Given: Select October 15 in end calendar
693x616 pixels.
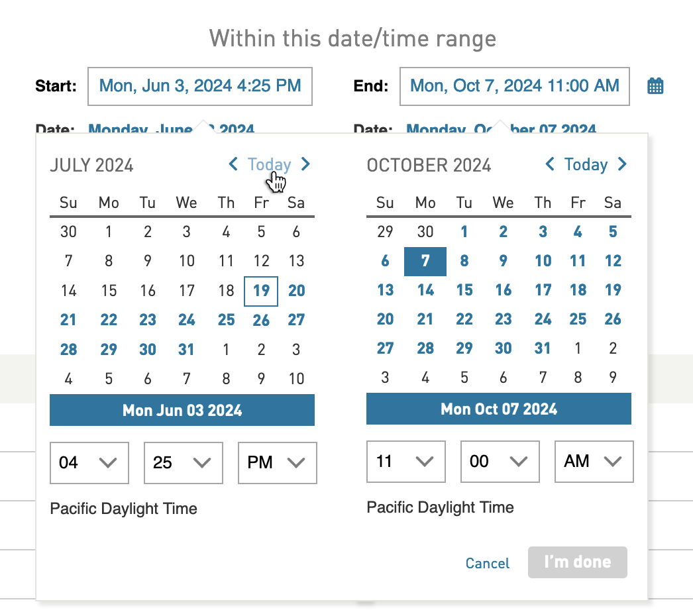Looking at the screenshot, I should pyautogui.click(x=464, y=290).
